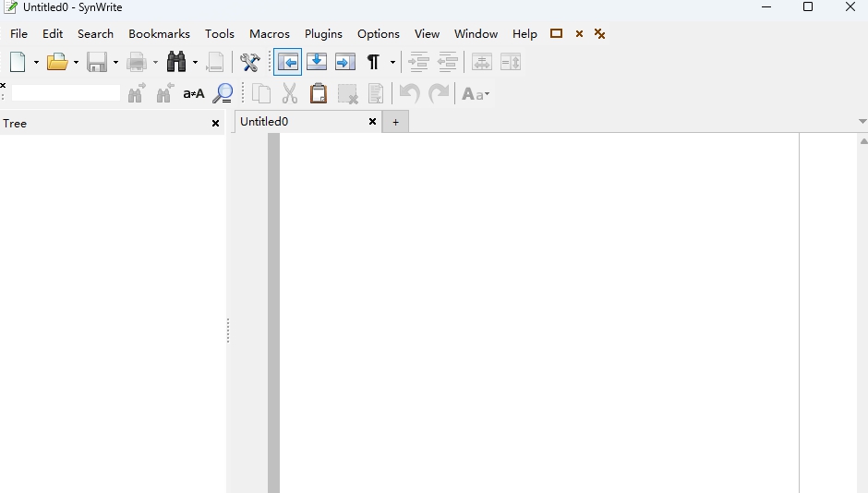Open the Help menu
This screenshot has width=868, height=493.
(524, 34)
